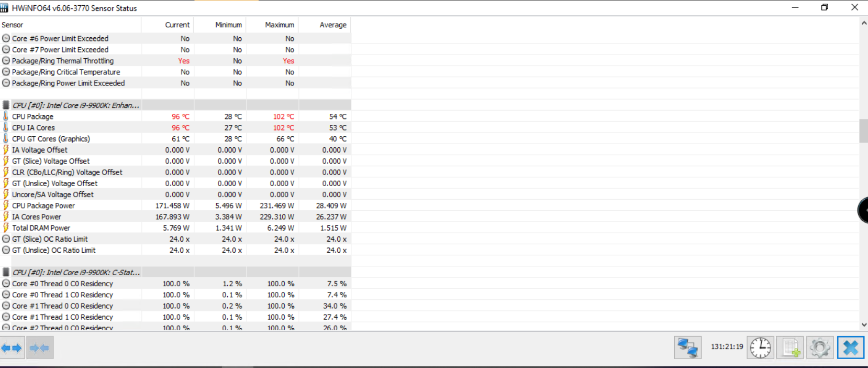Click chip icon of CPU Enhanced sensor group
Viewport: 868px width, 368px height.
[x=6, y=105]
